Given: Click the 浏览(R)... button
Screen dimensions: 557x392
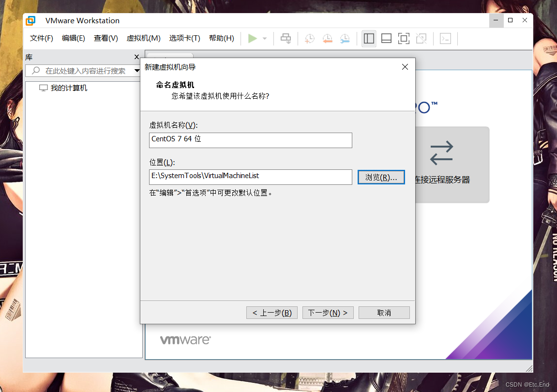Looking at the screenshot, I should [381, 177].
